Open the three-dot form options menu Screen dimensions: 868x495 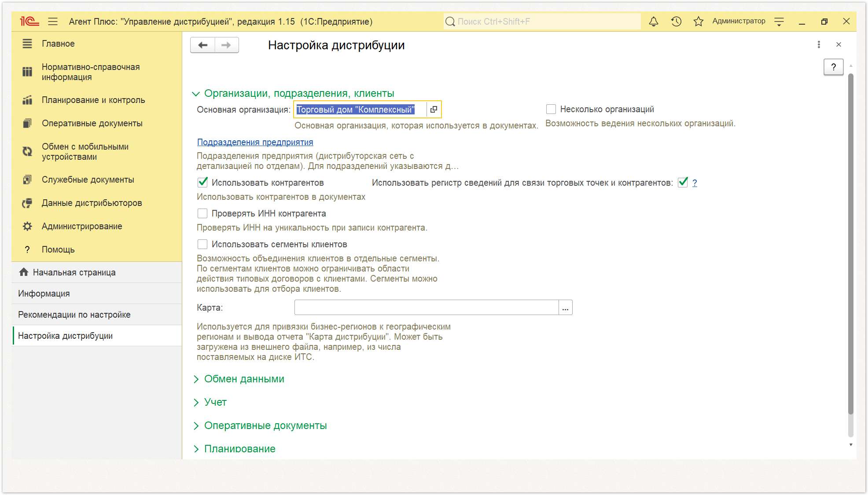tap(819, 44)
